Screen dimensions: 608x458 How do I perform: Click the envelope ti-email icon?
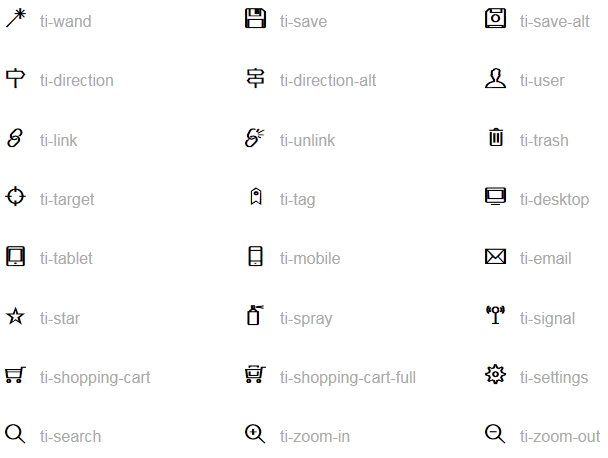[495, 256]
